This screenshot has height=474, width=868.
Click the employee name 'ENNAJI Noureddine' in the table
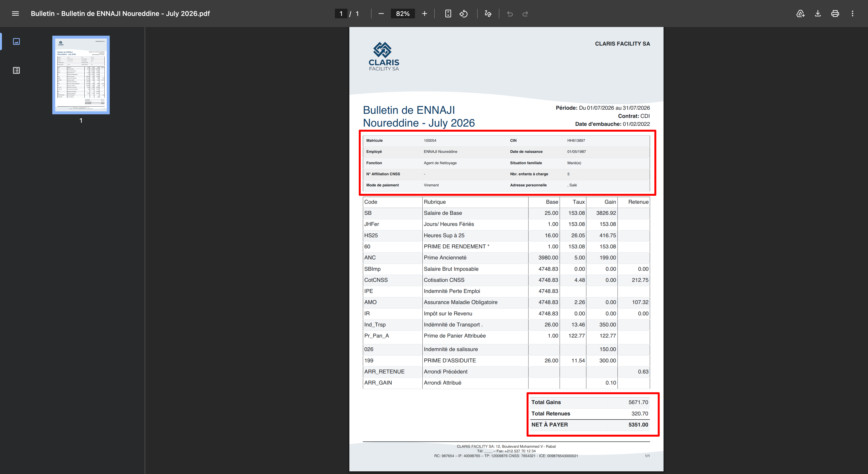click(441, 152)
